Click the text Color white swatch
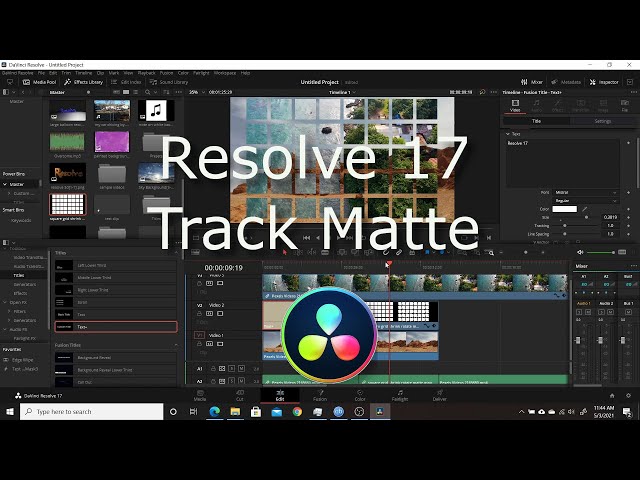Image resolution: width=640 pixels, height=480 pixels. [x=564, y=209]
